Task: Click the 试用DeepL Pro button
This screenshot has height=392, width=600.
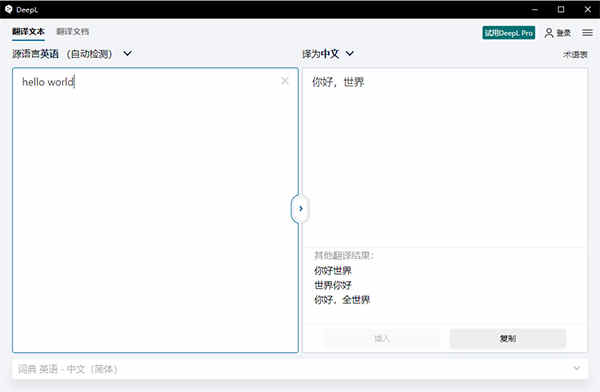Action: point(509,33)
